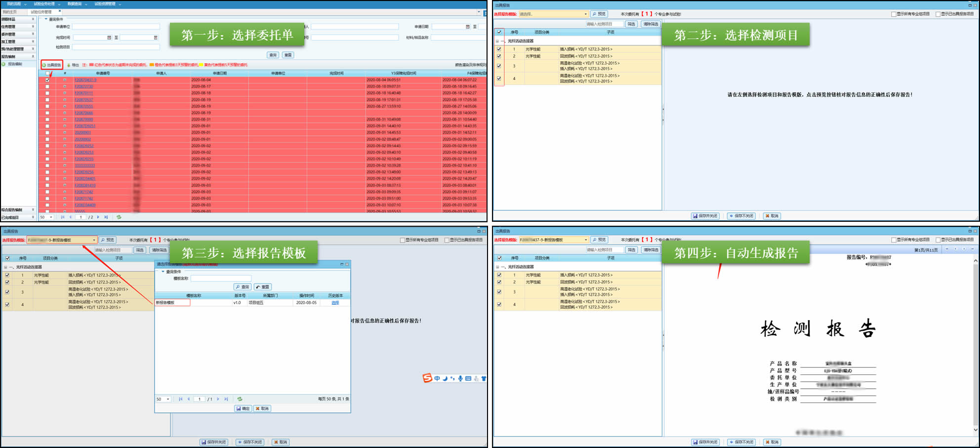Click 预览 preview button in step two panel
980x448 pixels.
tap(599, 14)
